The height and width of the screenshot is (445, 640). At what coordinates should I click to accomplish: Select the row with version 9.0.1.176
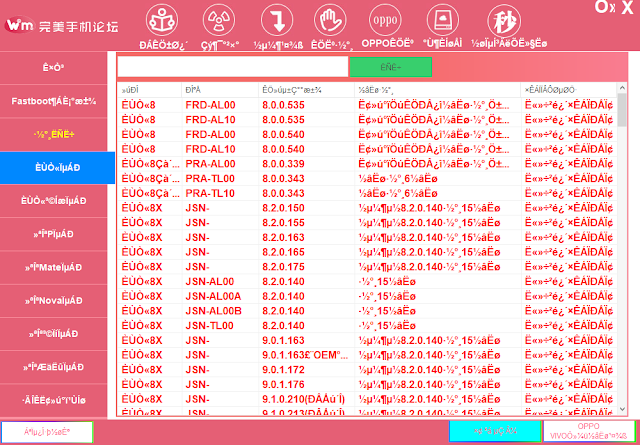pos(367,384)
